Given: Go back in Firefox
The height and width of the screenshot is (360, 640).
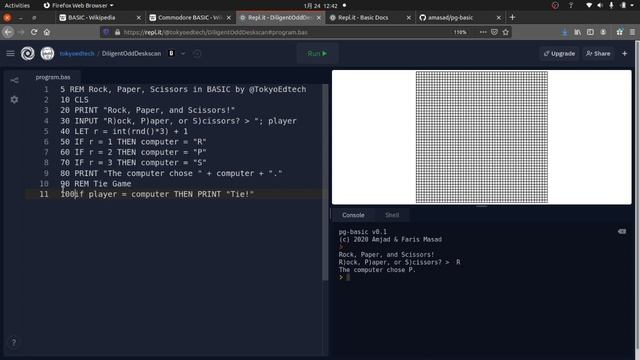Looking at the screenshot, I should 8,32.
